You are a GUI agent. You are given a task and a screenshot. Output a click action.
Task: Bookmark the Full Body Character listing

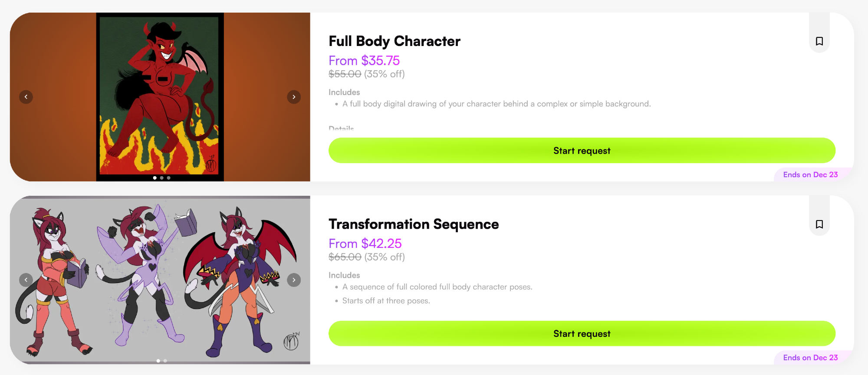pyautogui.click(x=819, y=41)
